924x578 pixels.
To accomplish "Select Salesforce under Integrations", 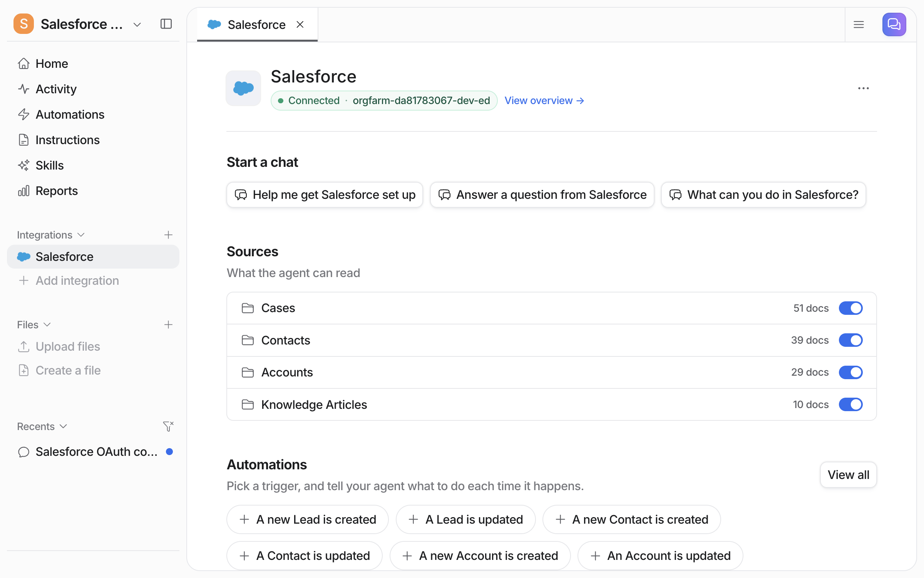I will (93, 257).
